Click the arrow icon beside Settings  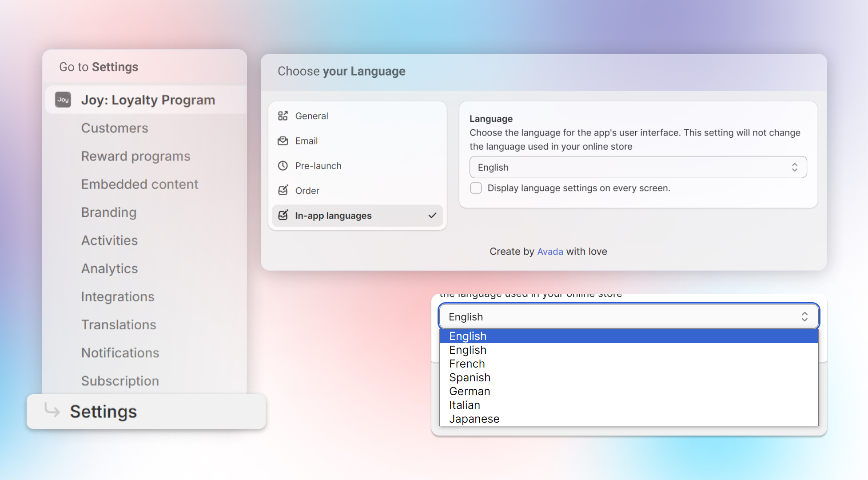tap(52, 410)
